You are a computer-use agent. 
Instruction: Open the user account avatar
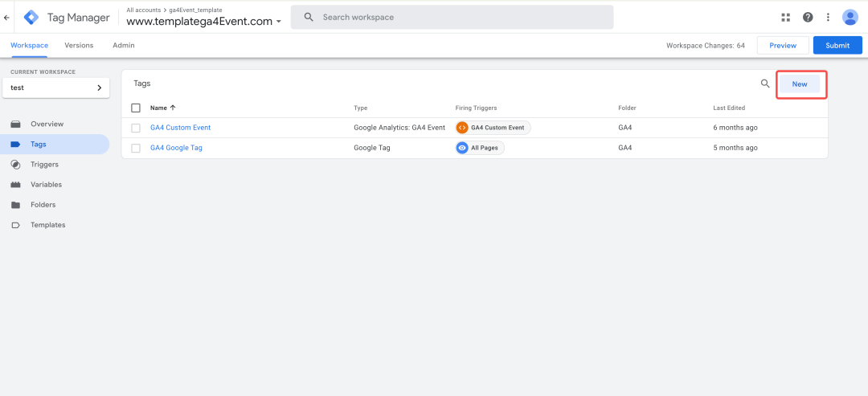850,17
